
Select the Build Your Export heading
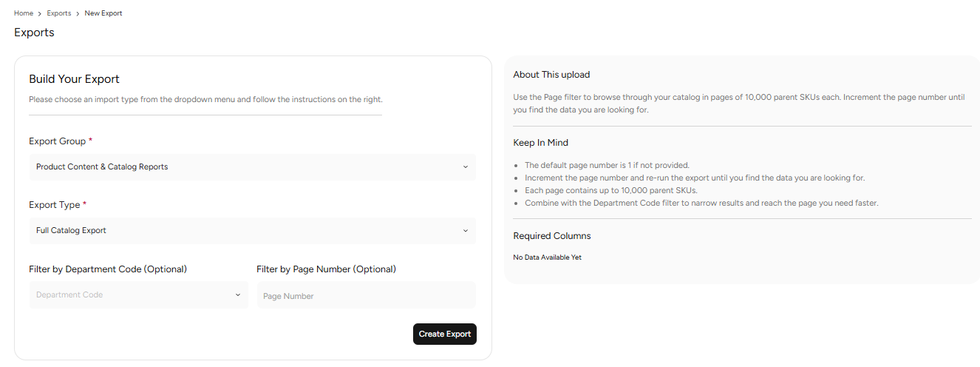point(74,79)
